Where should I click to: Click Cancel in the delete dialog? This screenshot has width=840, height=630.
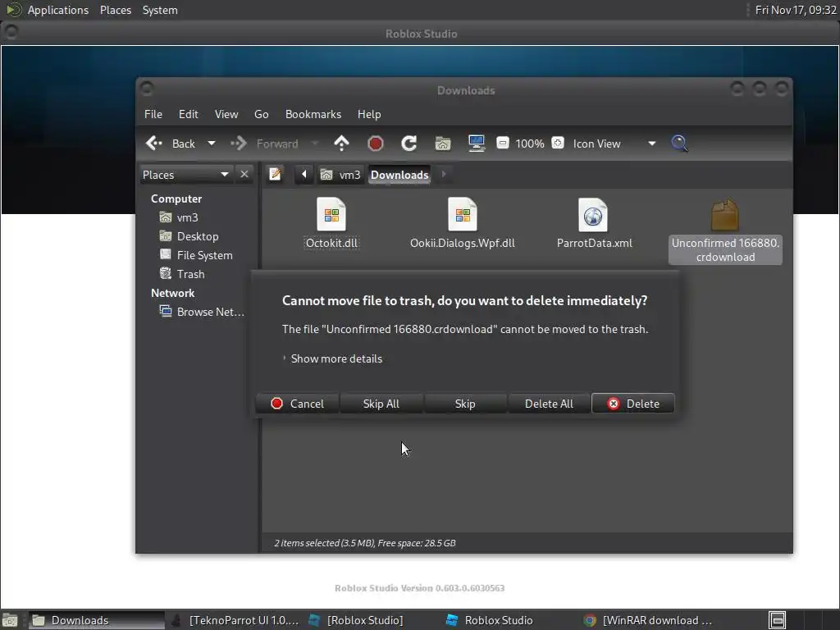click(297, 404)
